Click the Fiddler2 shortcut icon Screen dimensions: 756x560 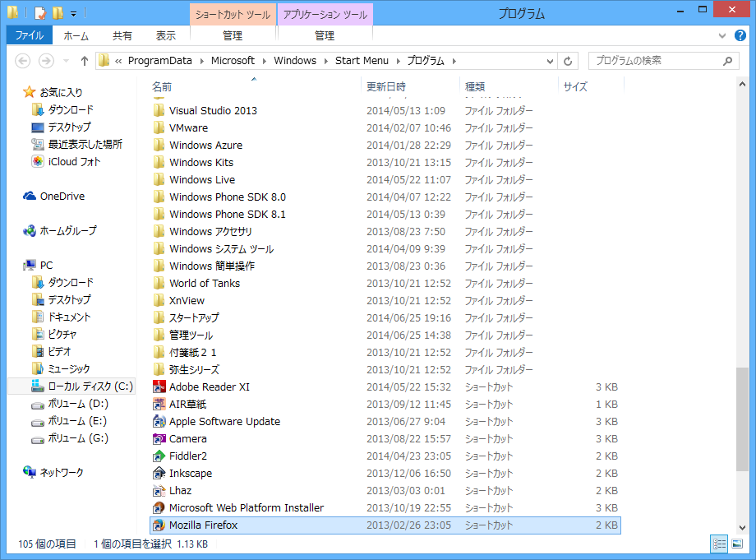[x=159, y=456]
